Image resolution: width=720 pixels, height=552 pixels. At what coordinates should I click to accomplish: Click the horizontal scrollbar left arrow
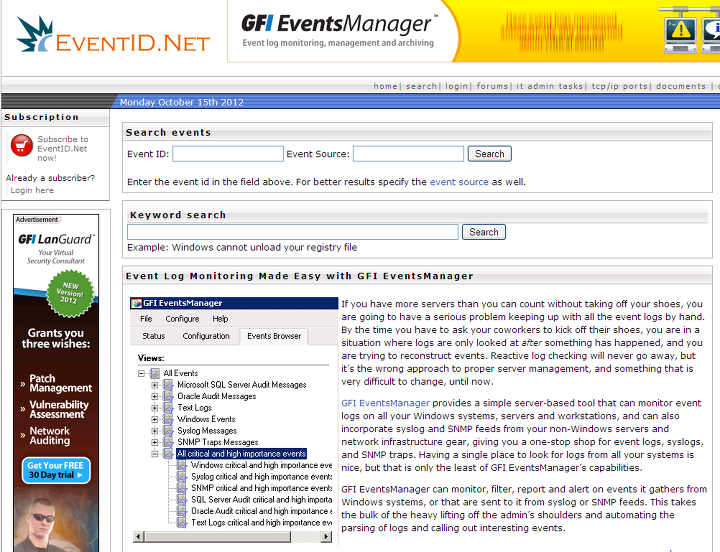(139, 536)
